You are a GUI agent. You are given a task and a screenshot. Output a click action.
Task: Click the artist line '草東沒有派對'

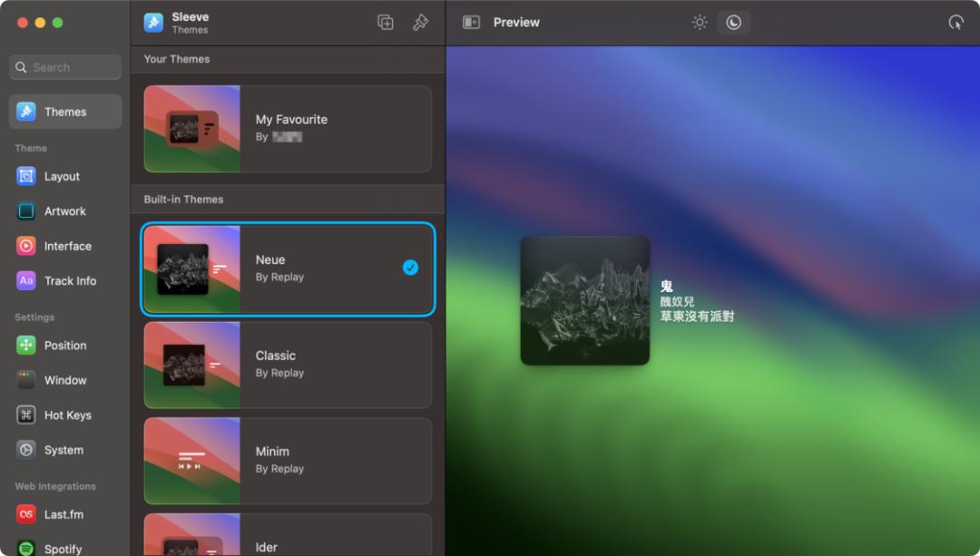[x=697, y=317]
